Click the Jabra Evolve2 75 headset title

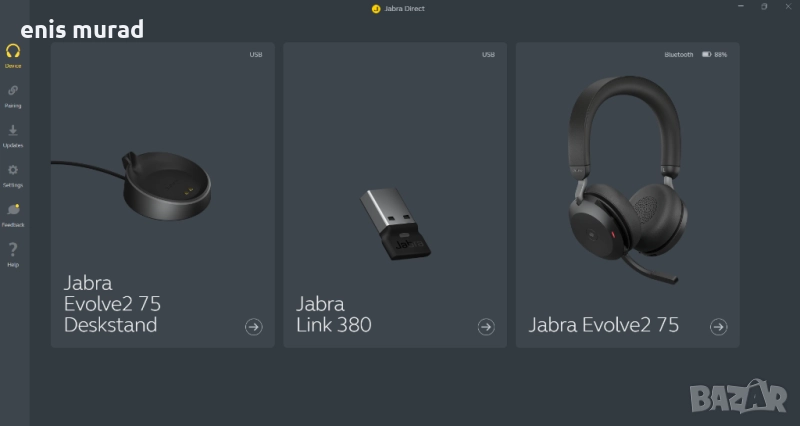[604, 325]
